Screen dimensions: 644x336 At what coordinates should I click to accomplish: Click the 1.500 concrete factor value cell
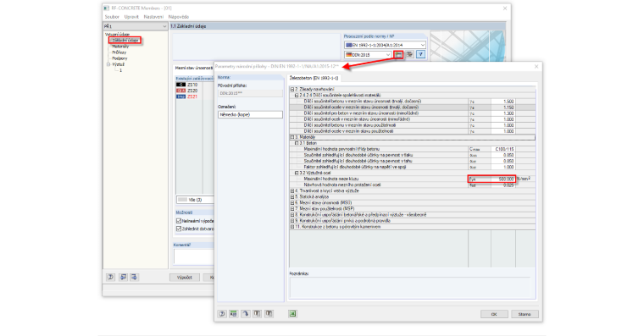tap(502, 102)
